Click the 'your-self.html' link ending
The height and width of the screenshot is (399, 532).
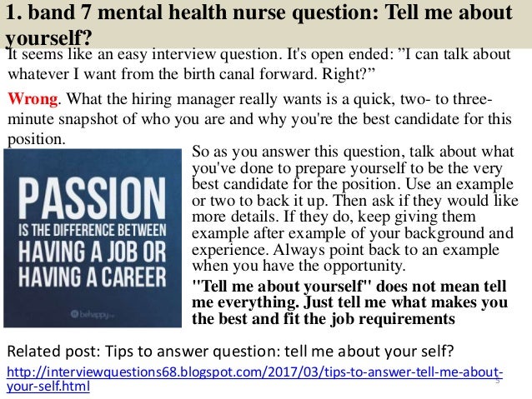[x=49, y=387]
